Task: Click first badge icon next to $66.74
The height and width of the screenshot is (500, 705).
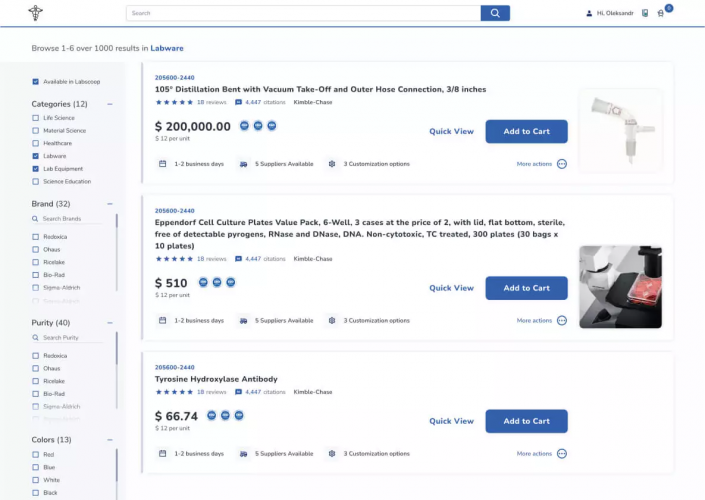Action: pyautogui.click(x=211, y=415)
